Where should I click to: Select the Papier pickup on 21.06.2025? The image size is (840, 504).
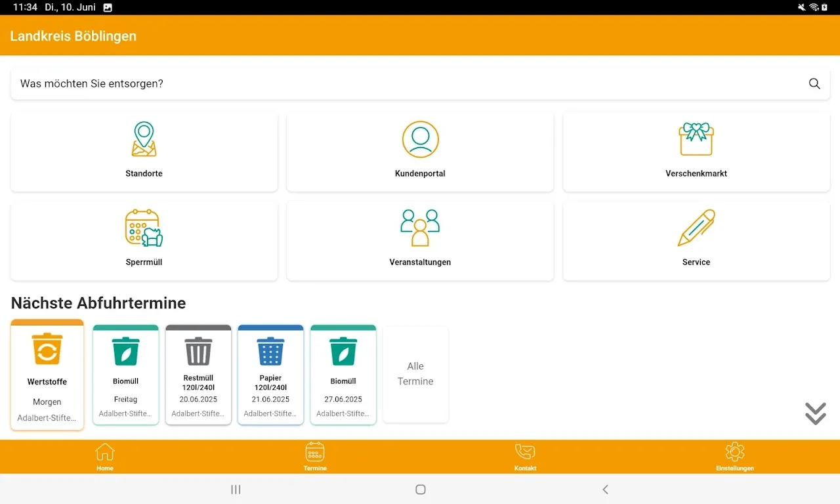click(270, 375)
